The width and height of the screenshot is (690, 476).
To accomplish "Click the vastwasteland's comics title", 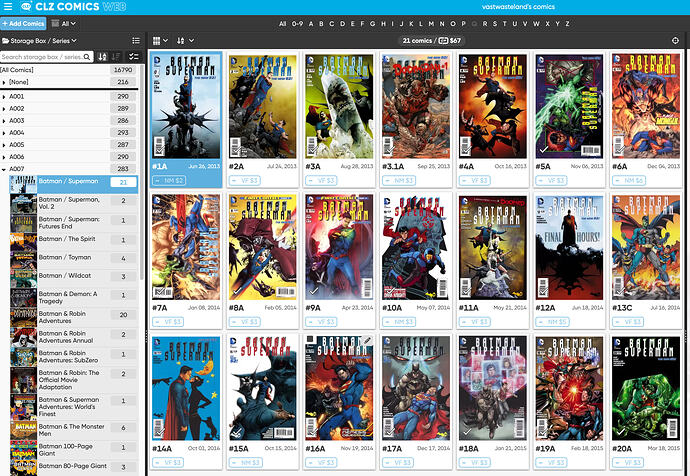I will pyautogui.click(x=518, y=7).
